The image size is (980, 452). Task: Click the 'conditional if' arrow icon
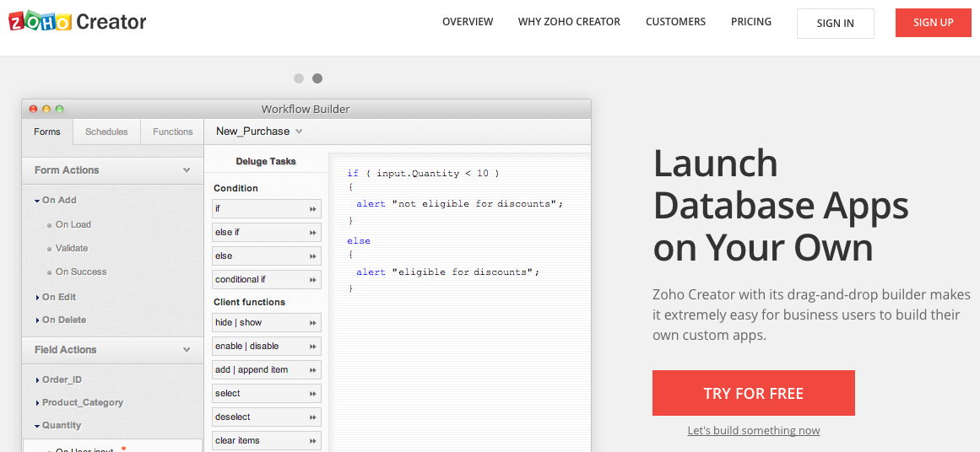pos(312,280)
